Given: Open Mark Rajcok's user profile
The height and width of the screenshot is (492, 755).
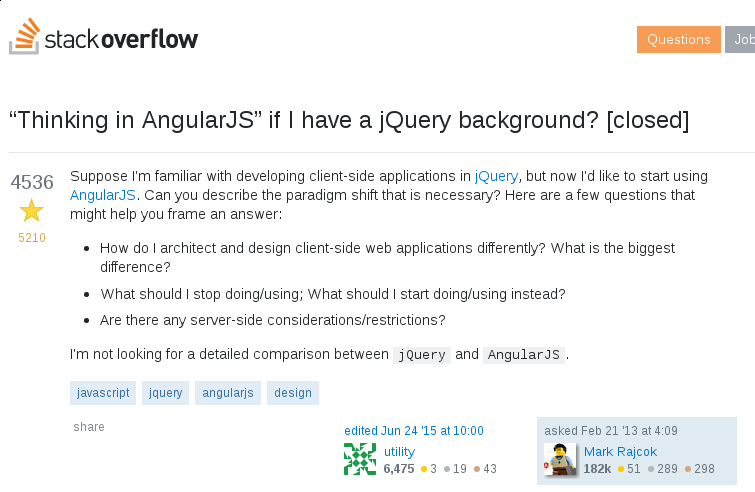Looking at the screenshot, I should point(620,452).
